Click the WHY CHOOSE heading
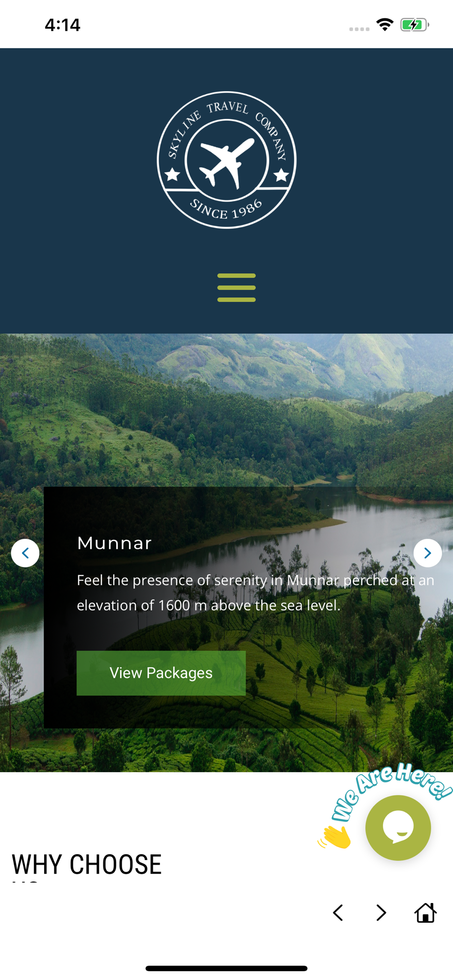The image size is (453, 980). [x=86, y=865]
